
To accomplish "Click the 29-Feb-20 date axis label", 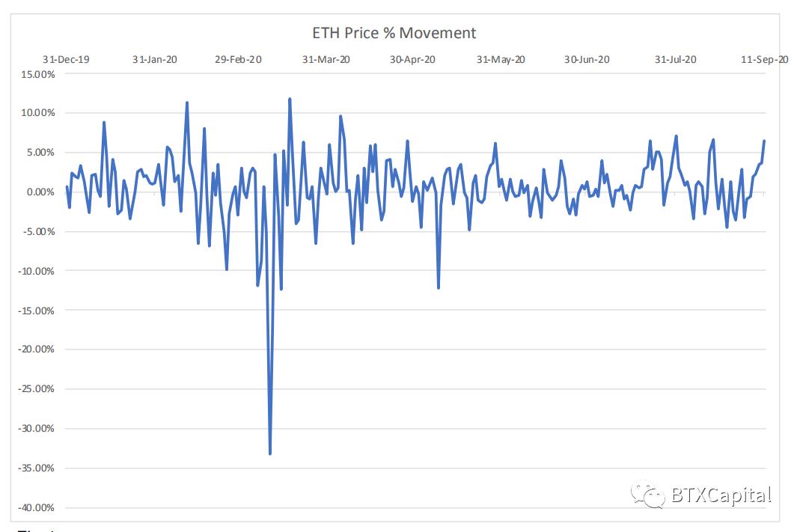I will point(238,59).
